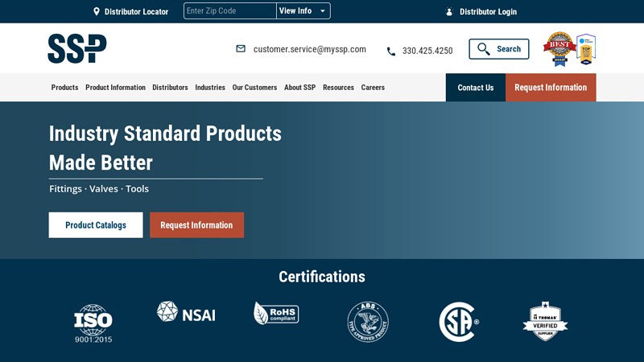644x362 pixels.
Task: Click the ABS type approved badge
Action: click(x=368, y=322)
